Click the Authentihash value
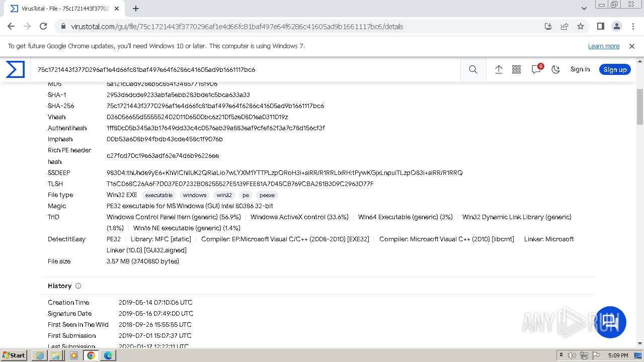This screenshot has width=644, height=362. pos(216,128)
